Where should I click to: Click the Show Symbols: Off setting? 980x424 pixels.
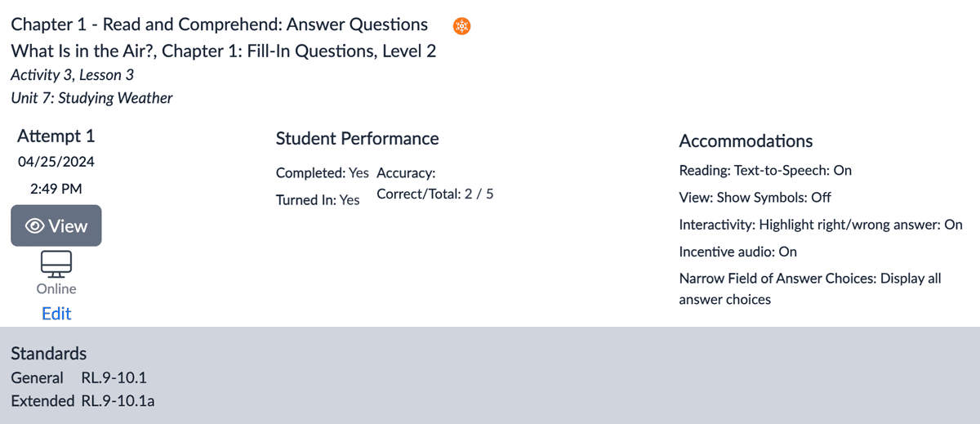(755, 198)
